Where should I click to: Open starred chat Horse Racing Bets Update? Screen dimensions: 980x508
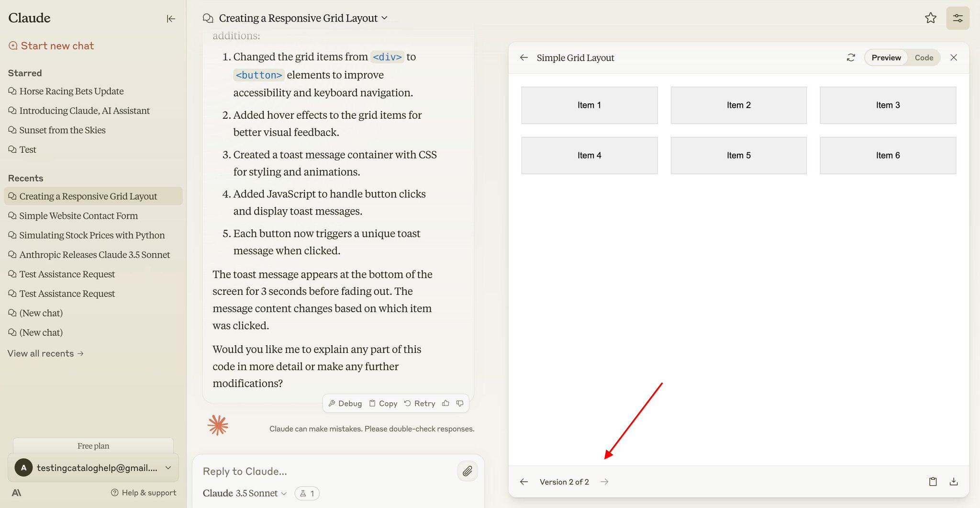click(x=66, y=91)
